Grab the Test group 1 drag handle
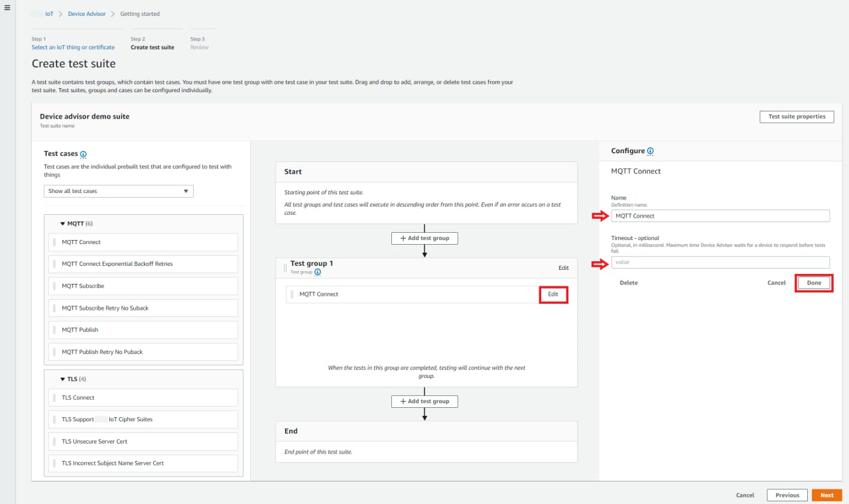Viewport: 849px width, 504px height. [285, 268]
